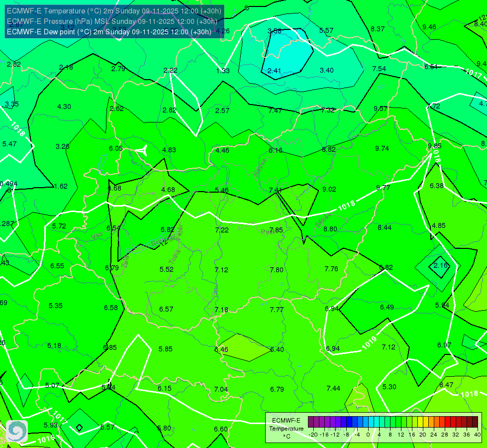The image size is (487, 448).
Task: Click the dew point value 5.93
Action: [x=51, y=425]
